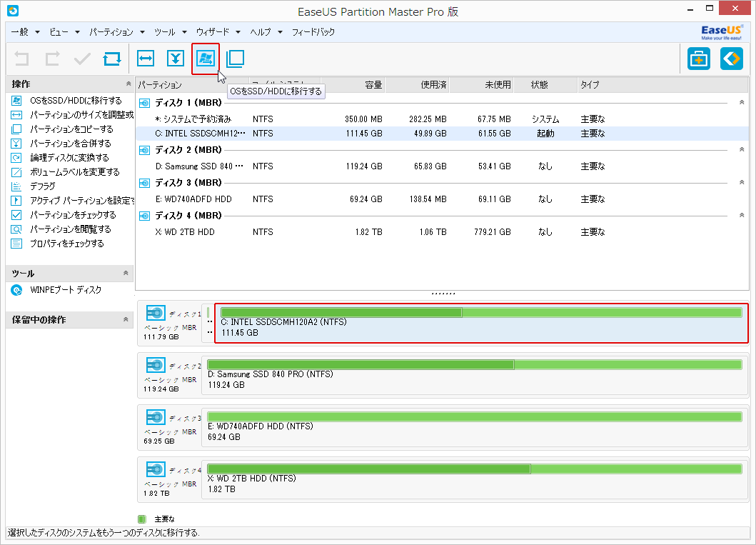Choose ボリュームラベルを変更する operation
Image resolution: width=756 pixels, height=545 pixels.
[x=75, y=171]
